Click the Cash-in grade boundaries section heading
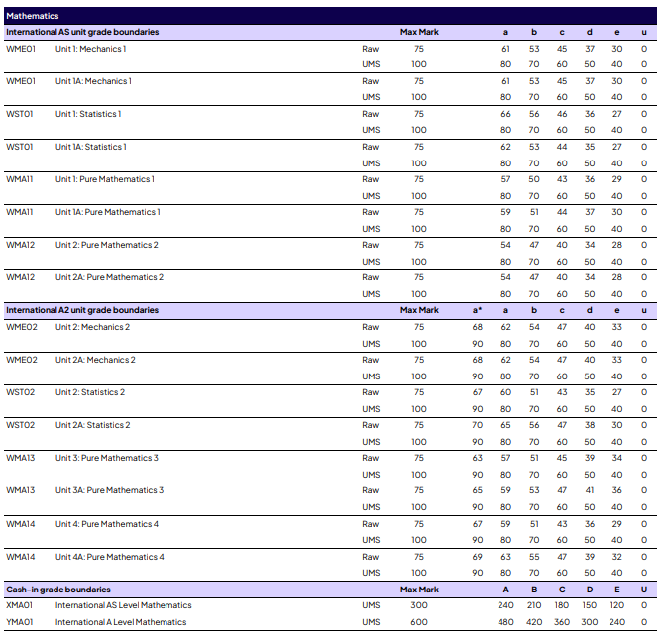The width and height of the screenshot is (665, 644). pos(58,589)
